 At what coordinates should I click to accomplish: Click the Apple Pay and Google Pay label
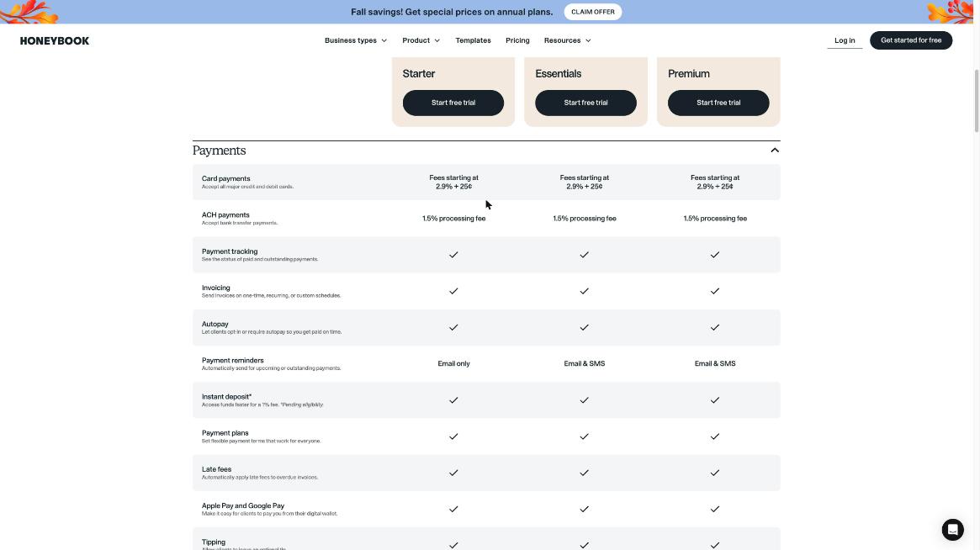point(242,505)
